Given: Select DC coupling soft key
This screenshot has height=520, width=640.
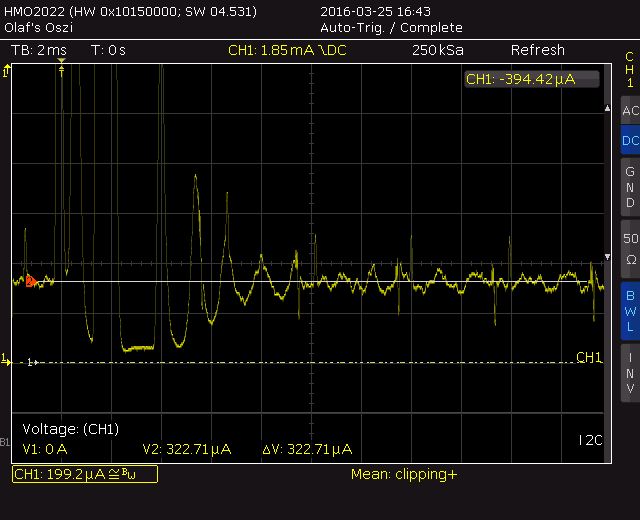Looking at the screenshot, I should (630, 140).
